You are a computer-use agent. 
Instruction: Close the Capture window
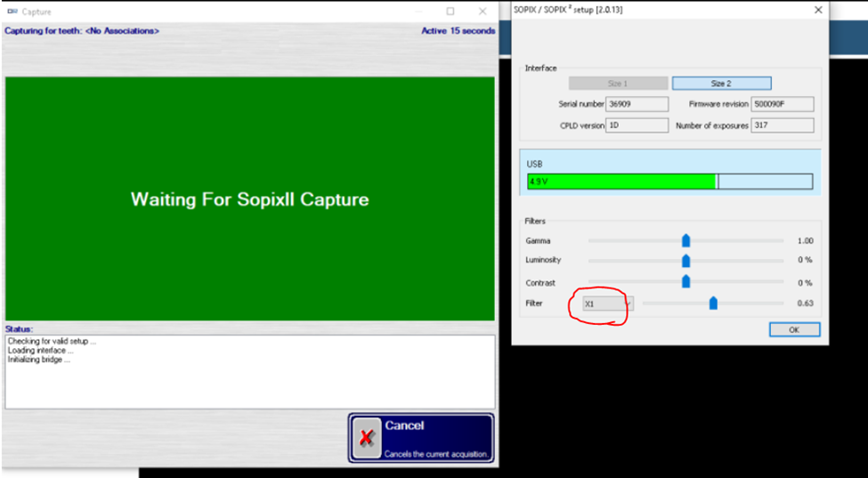click(483, 11)
